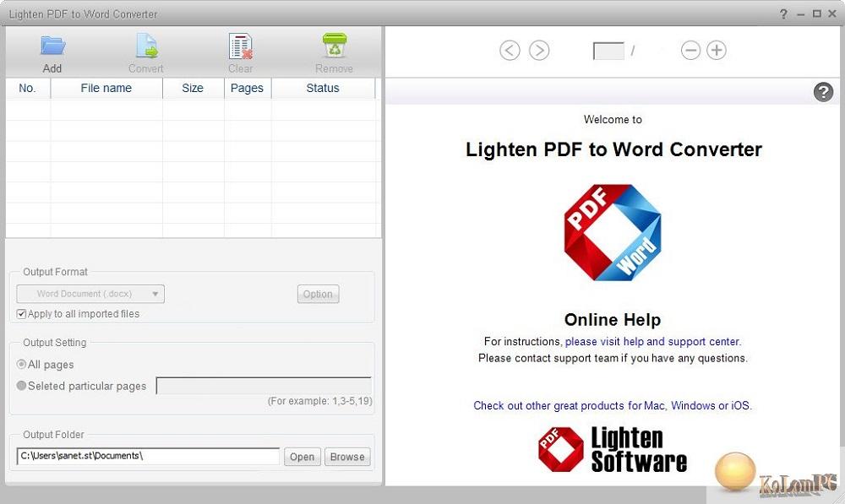Select the All pages radio button
Image resolution: width=845 pixels, height=504 pixels.
(x=22, y=365)
